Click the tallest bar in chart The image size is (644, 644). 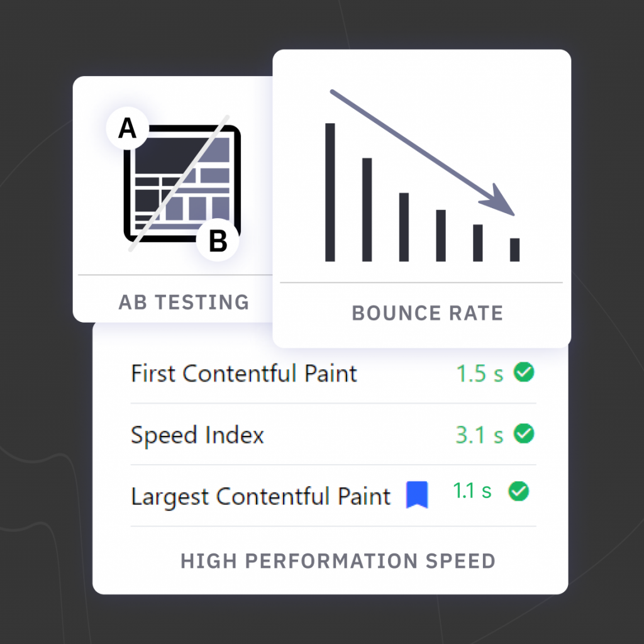(330, 192)
